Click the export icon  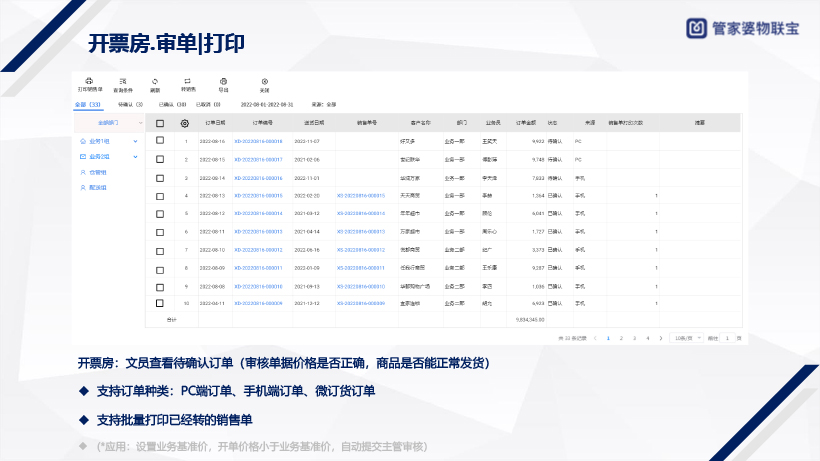tap(223, 81)
